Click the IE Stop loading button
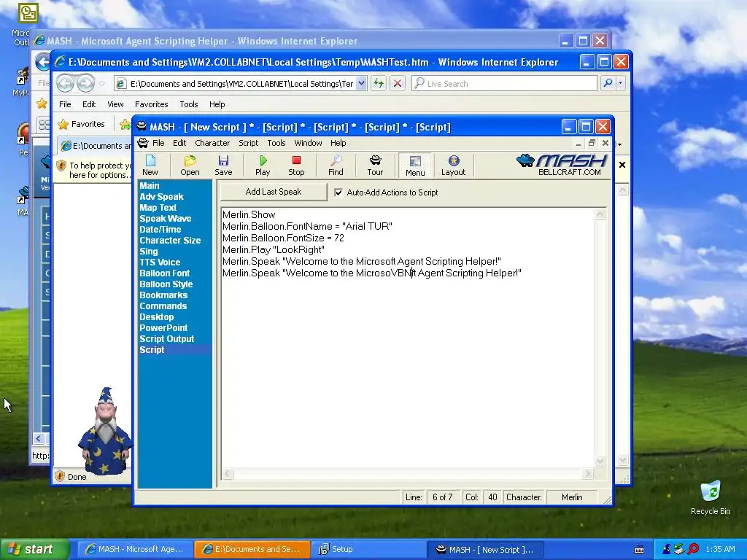The width and height of the screenshot is (747, 560). pyautogui.click(x=398, y=83)
